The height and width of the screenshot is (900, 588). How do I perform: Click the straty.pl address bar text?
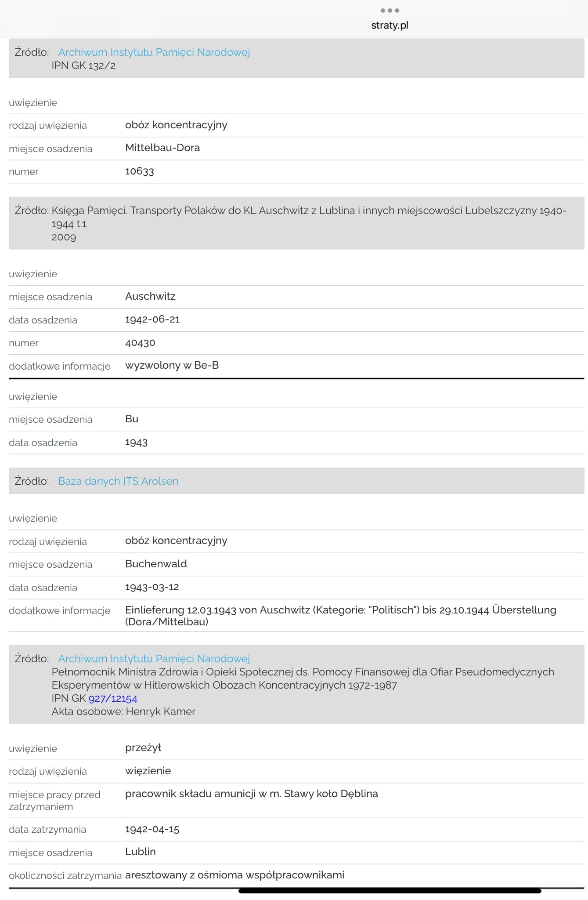point(390,25)
